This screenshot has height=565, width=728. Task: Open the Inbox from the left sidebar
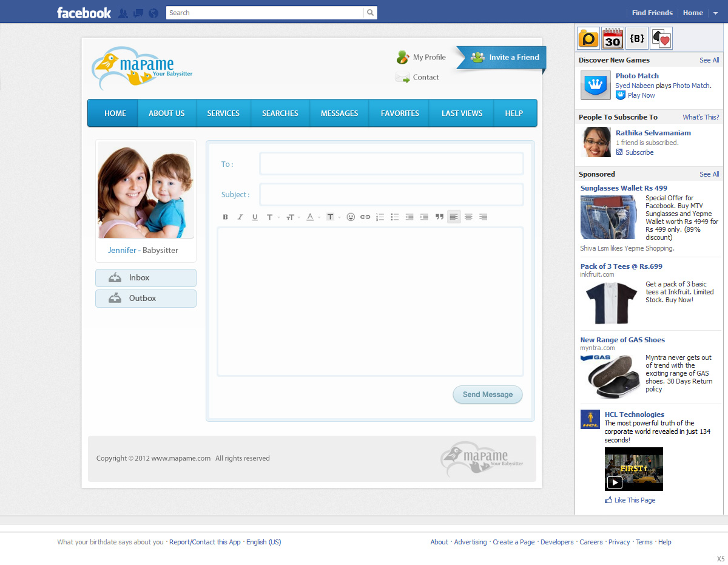[146, 278]
